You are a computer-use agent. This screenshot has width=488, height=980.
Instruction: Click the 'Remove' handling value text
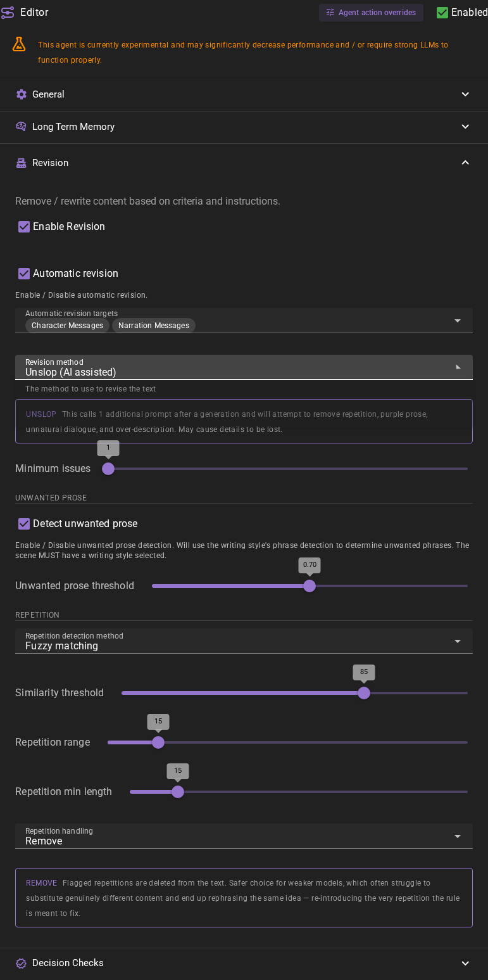[44, 841]
